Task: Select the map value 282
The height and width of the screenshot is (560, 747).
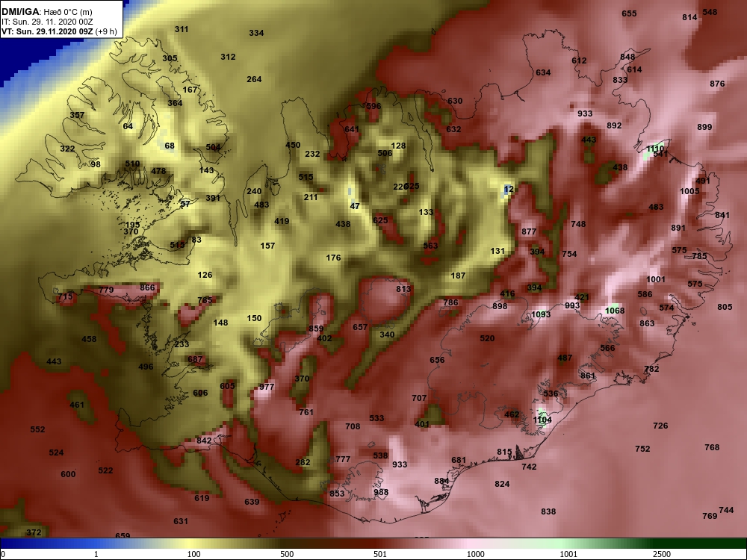Action: pyautogui.click(x=303, y=462)
